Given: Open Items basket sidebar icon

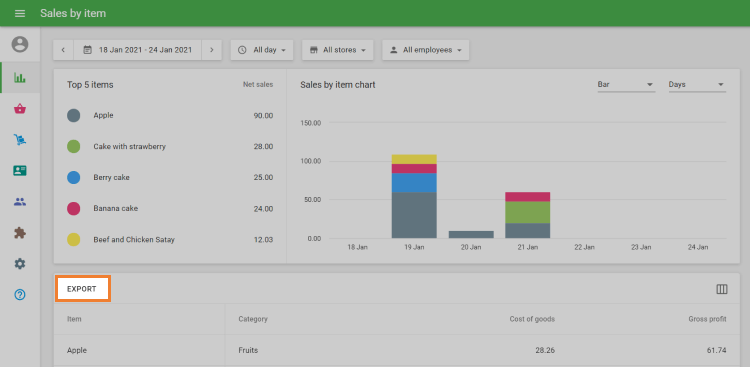Looking at the screenshot, I should 20,109.
